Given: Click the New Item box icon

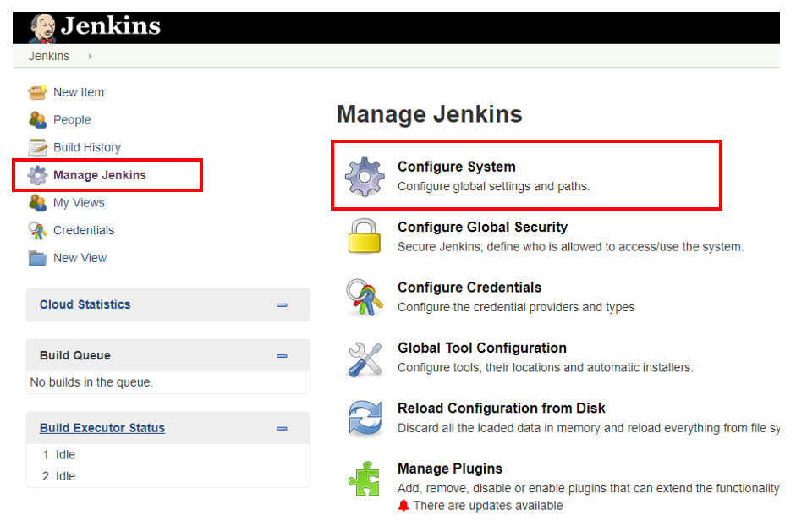Looking at the screenshot, I should click(x=37, y=92).
